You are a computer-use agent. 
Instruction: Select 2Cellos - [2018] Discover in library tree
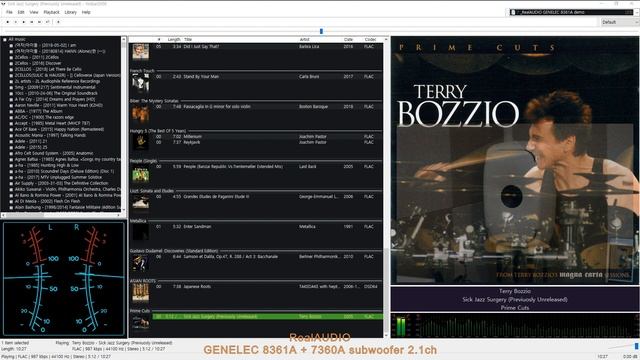[38, 63]
